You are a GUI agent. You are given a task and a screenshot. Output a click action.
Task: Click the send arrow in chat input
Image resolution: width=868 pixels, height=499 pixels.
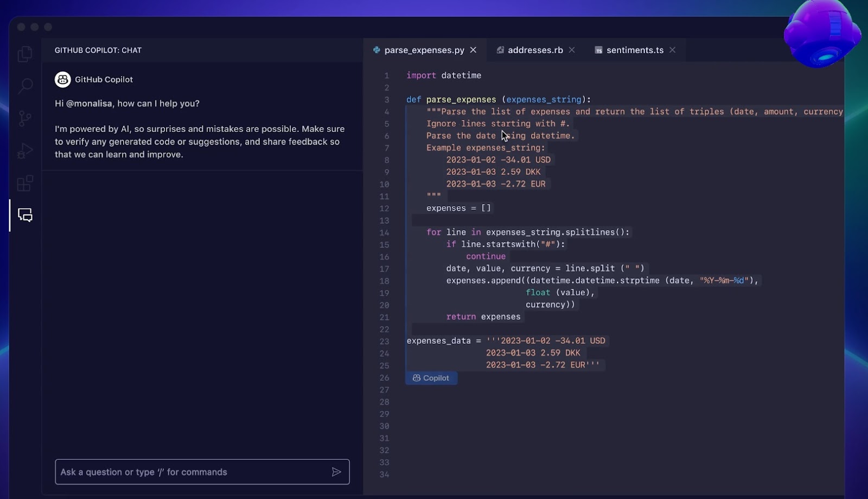[x=336, y=472]
